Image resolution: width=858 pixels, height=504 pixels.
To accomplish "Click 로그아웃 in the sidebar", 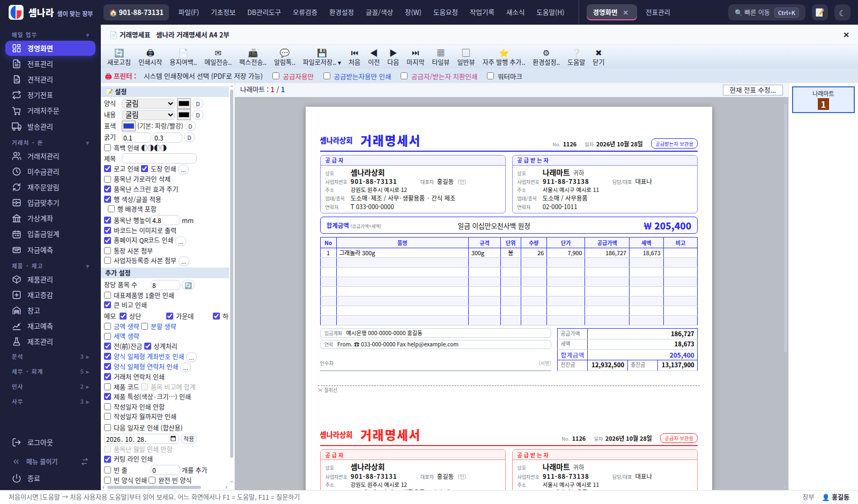I will [x=50, y=442].
